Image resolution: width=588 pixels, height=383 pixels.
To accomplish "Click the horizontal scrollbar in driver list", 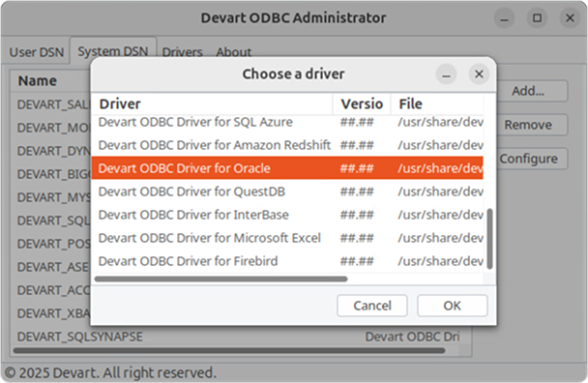I will 220,279.
